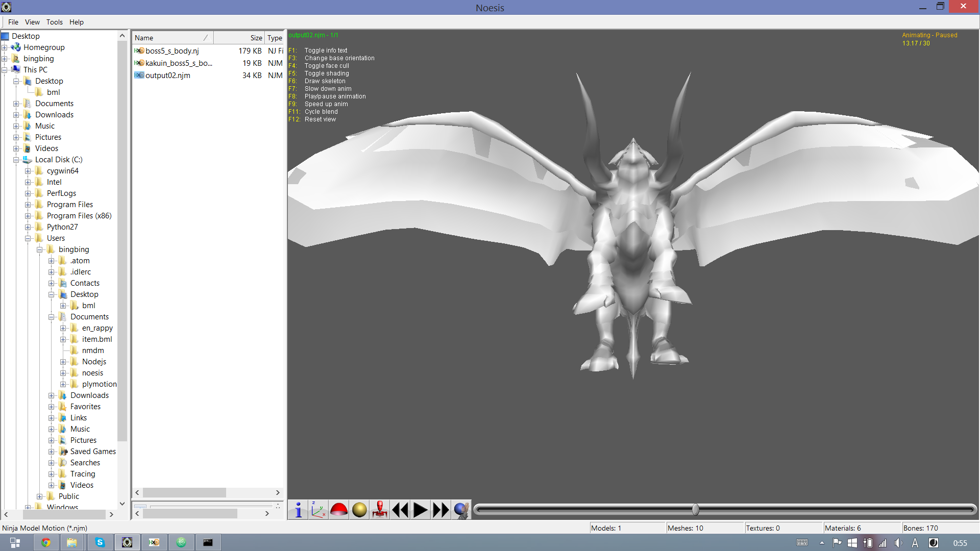The width and height of the screenshot is (980, 551).
Task: Click the Local Disk (C:) drive icon
Action: (x=28, y=160)
